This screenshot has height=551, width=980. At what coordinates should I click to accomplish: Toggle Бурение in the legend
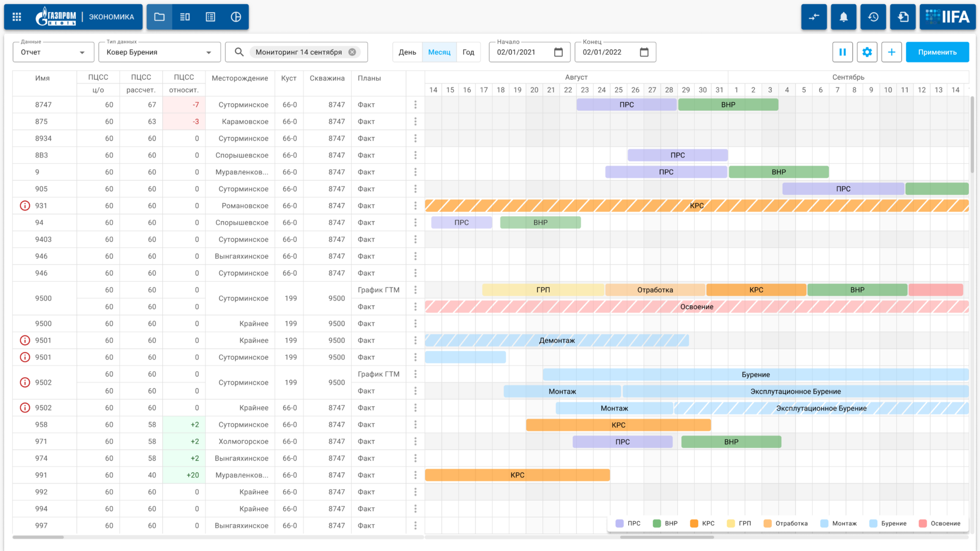tap(888, 524)
